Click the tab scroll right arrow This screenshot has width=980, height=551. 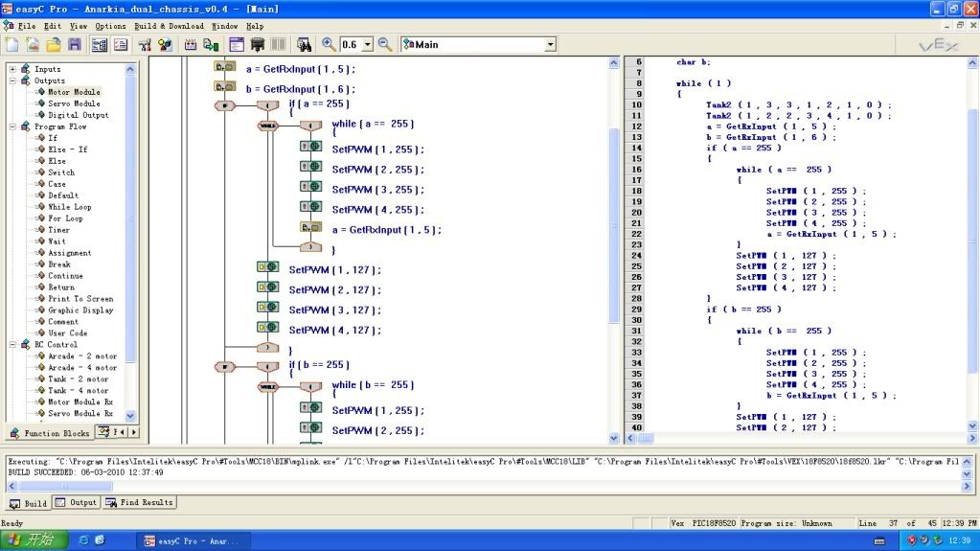pyautogui.click(x=134, y=432)
